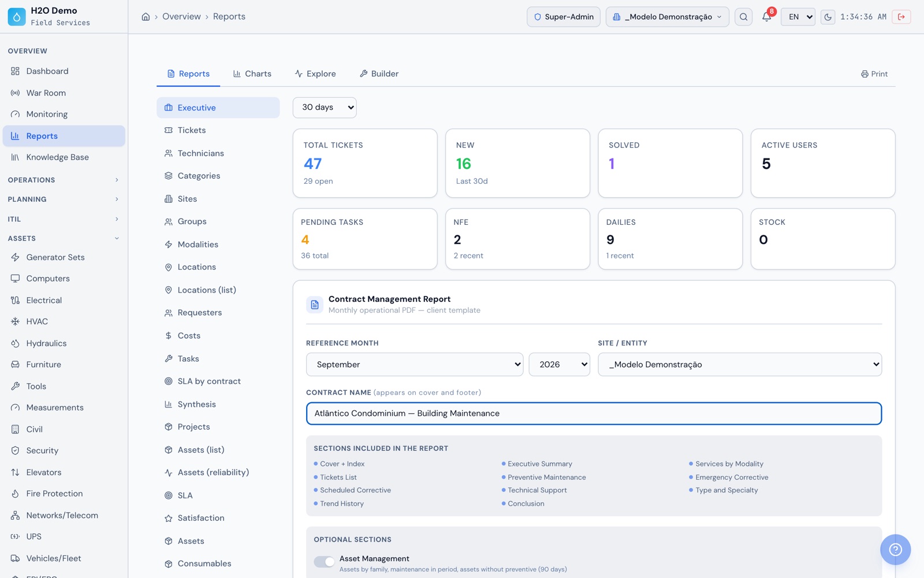The image size is (924, 578).
Task: Switch to the Builder tab
Action: [379, 74]
